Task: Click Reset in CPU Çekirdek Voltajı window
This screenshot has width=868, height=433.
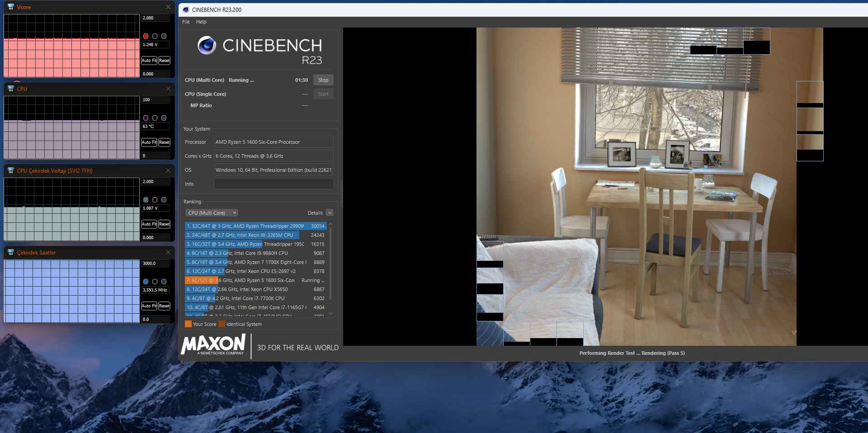Action: click(165, 224)
